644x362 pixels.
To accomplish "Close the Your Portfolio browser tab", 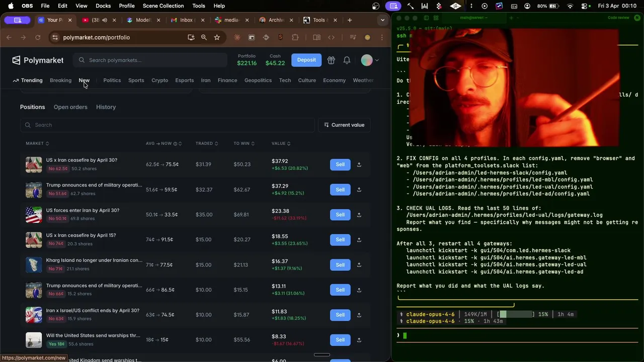I will [70, 20].
